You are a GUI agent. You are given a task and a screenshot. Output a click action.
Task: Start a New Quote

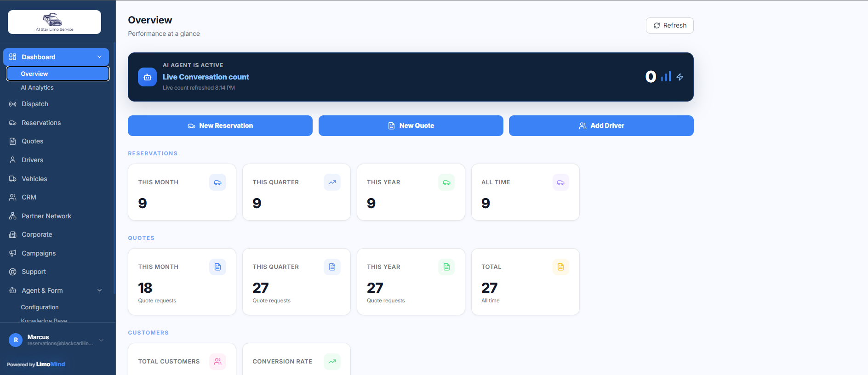(x=411, y=125)
